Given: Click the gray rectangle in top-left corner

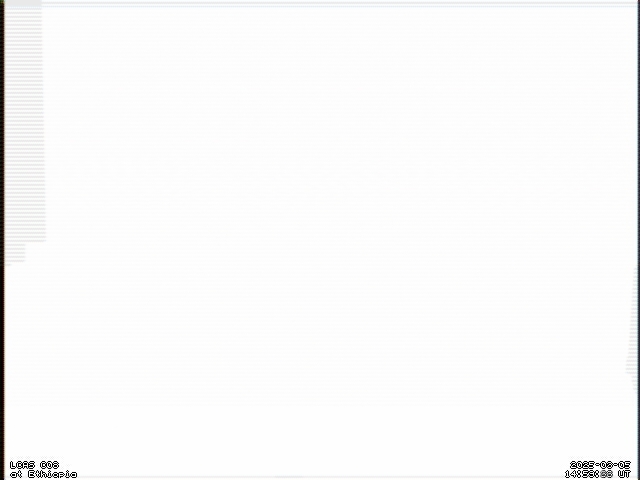Looking at the screenshot, I should point(22,3).
